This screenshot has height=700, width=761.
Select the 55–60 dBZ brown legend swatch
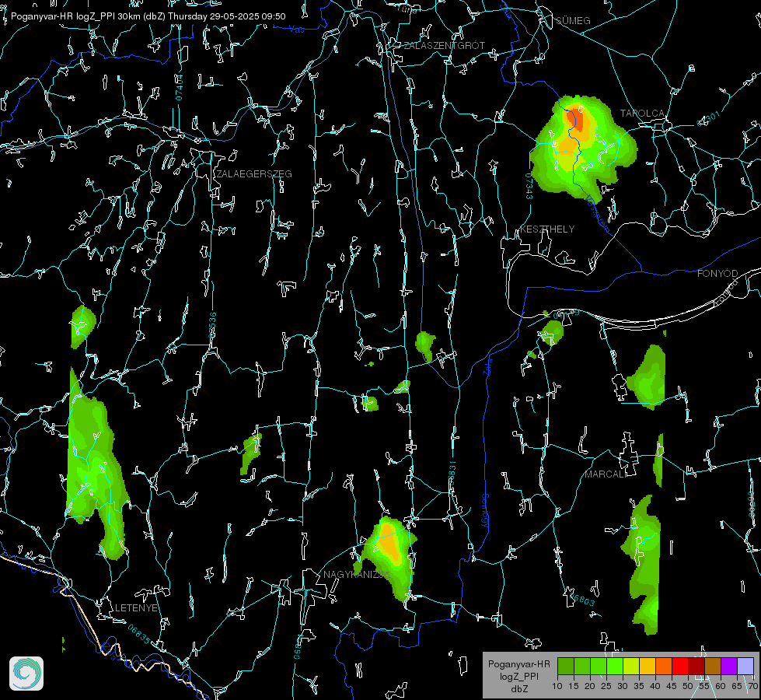713,666
